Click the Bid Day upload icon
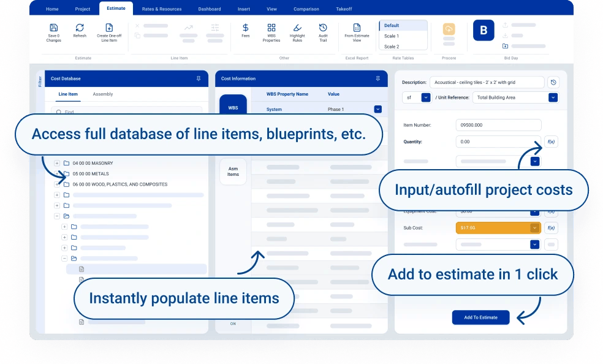This screenshot has width=603, height=364. pos(506,25)
